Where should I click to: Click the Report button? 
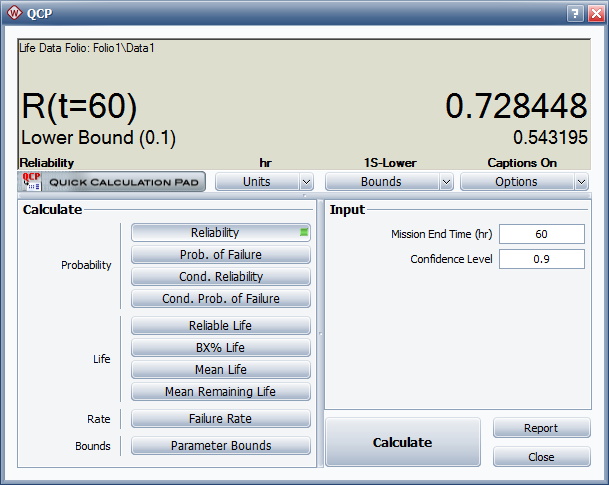coord(541,428)
